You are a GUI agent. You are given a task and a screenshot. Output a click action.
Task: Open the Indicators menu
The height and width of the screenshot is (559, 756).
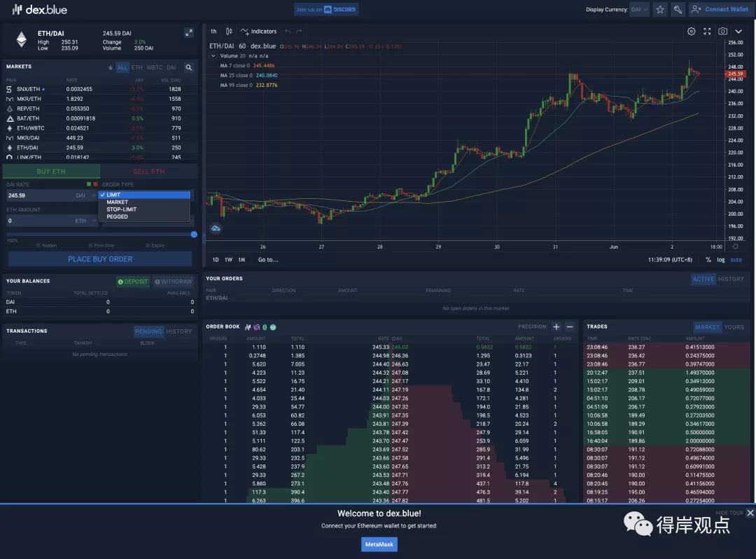click(259, 32)
